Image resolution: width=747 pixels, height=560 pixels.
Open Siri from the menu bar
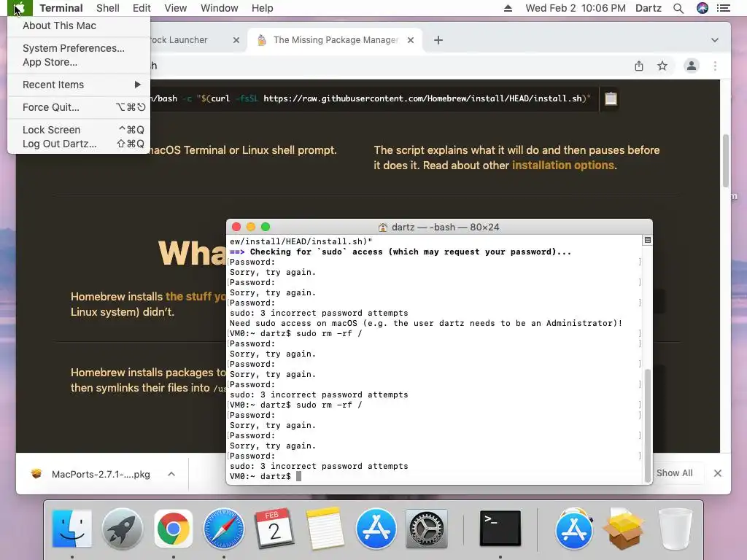pyautogui.click(x=703, y=8)
